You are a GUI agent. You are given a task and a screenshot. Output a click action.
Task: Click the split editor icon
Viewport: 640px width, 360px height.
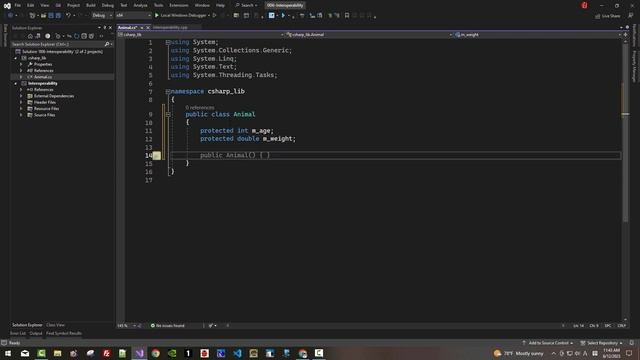[x=625, y=35]
